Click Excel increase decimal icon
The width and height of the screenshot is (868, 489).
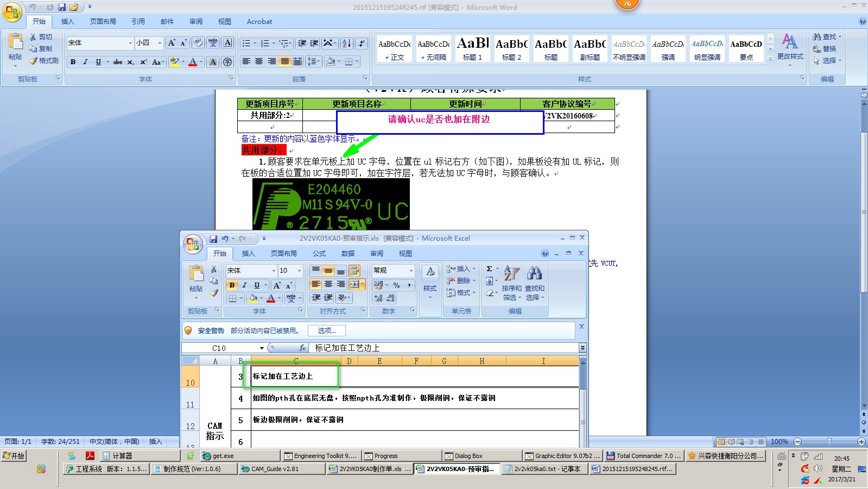click(378, 298)
